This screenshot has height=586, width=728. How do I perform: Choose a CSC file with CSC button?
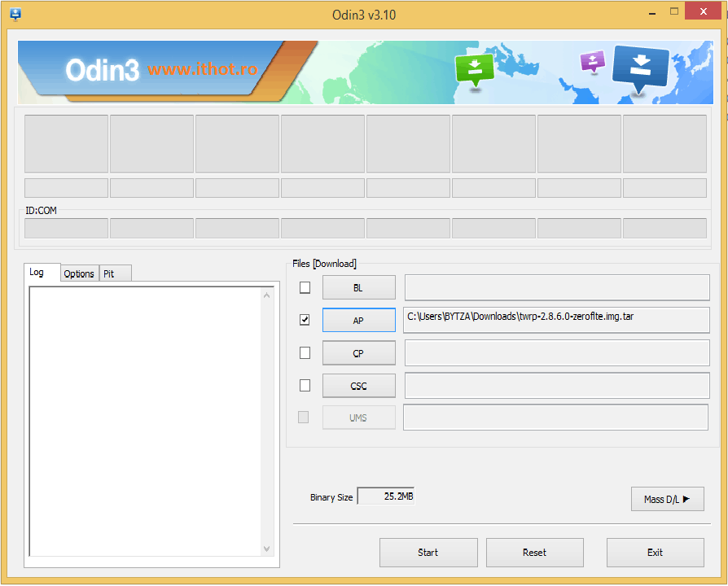(358, 385)
